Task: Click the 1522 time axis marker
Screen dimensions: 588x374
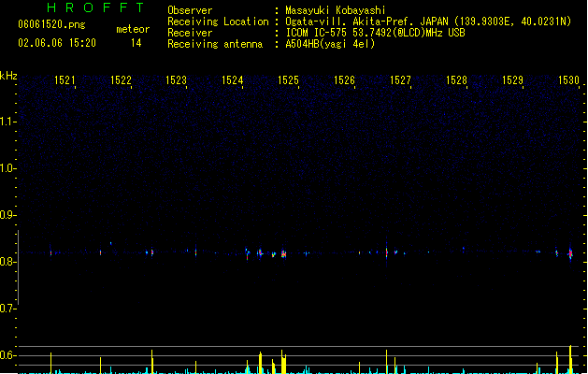Action: coord(121,80)
